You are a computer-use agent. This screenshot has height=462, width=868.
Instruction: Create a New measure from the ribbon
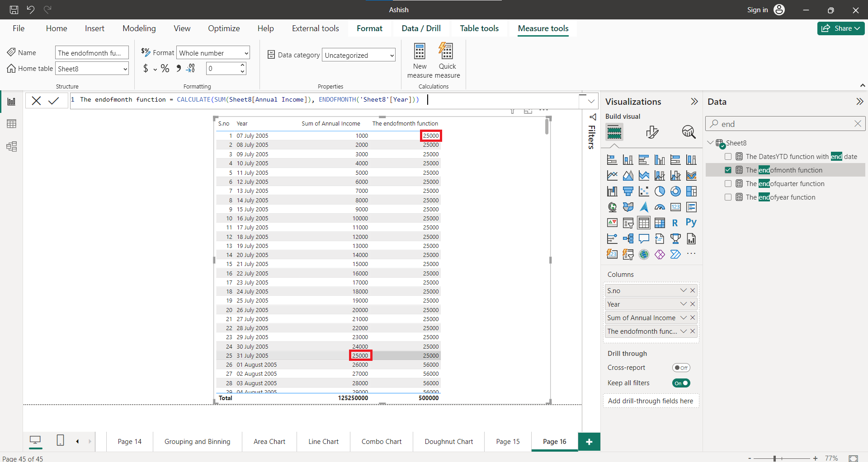click(420, 61)
